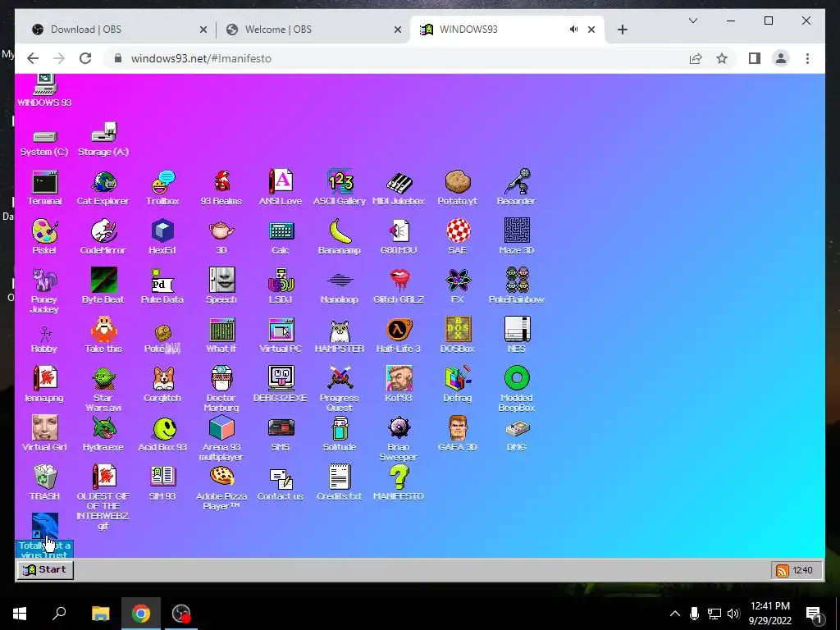Launch SAE red checkered ball icon
Screen dimensions: 840x630
coord(458,237)
